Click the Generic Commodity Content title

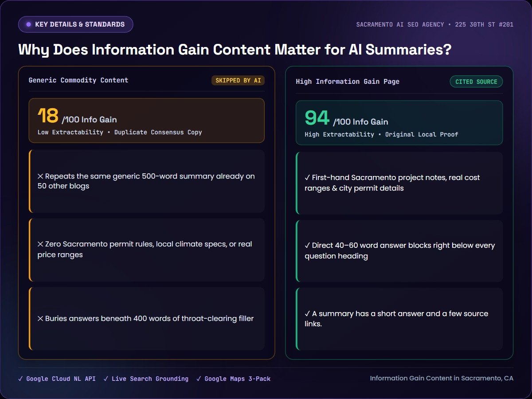click(x=78, y=80)
